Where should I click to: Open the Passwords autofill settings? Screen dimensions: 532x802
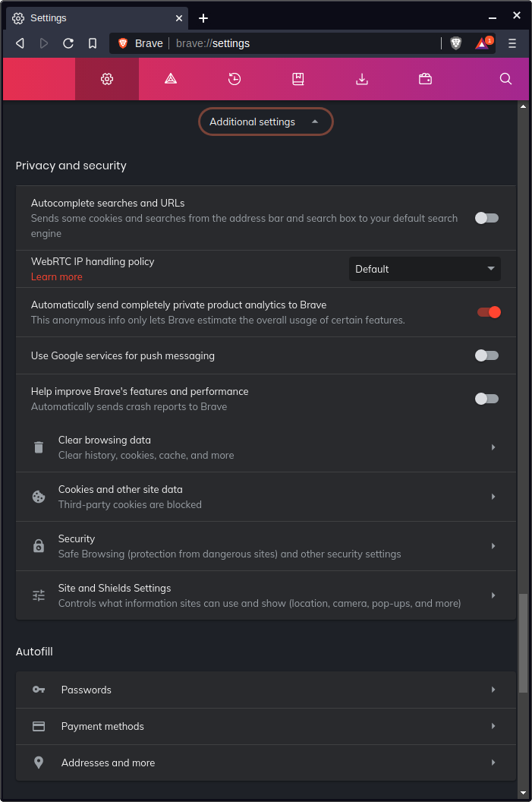[266, 690]
